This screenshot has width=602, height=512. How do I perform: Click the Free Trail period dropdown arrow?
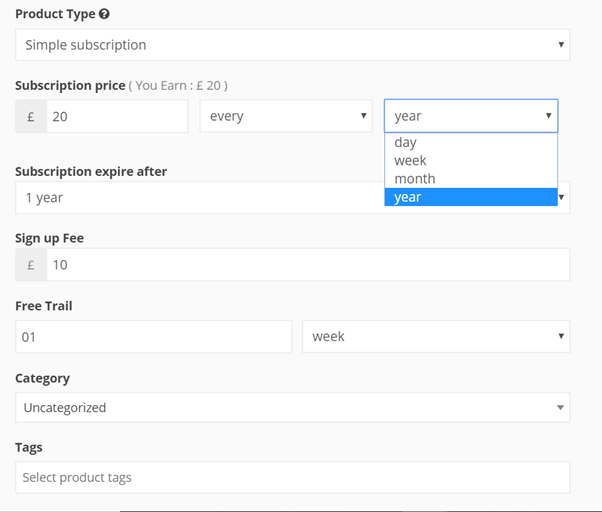(560, 337)
